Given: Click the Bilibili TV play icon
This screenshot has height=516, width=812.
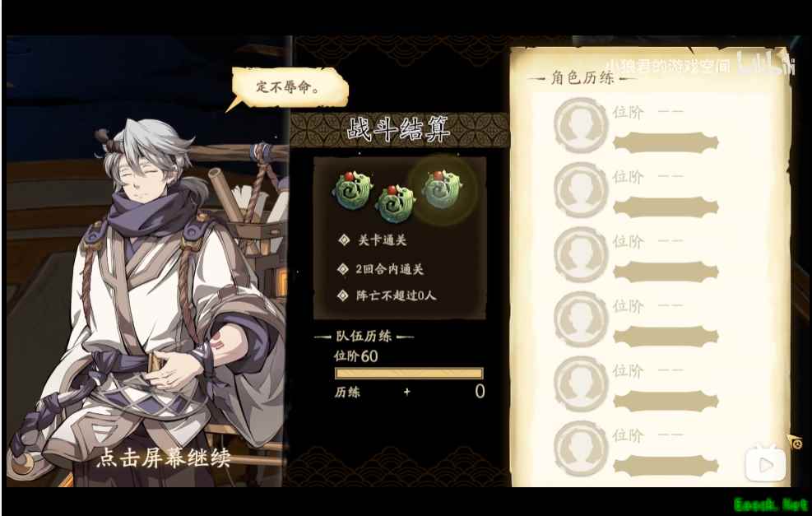Looking at the screenshot, I should point(765,463).
